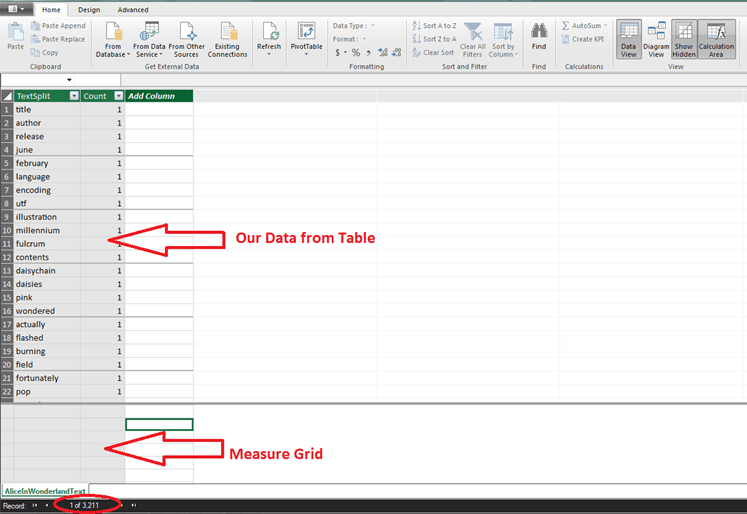Open the Count column filter dropdown

[x=119, y=96]
